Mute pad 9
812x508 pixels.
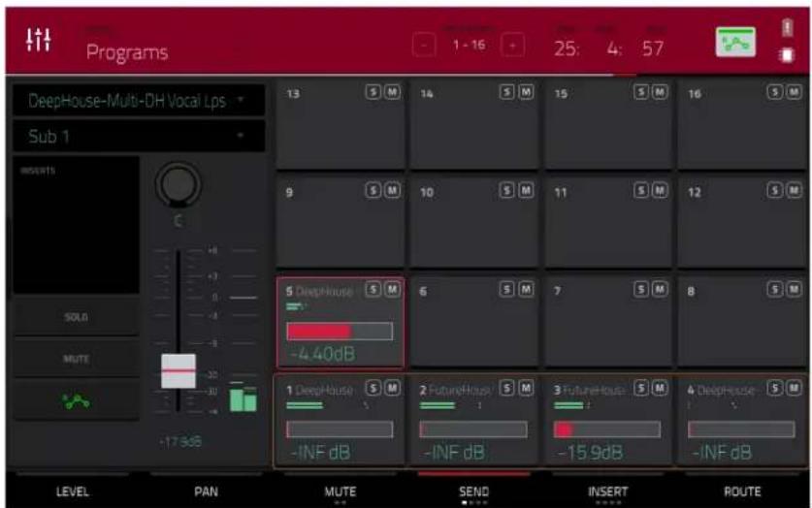[x=393, y=190]
